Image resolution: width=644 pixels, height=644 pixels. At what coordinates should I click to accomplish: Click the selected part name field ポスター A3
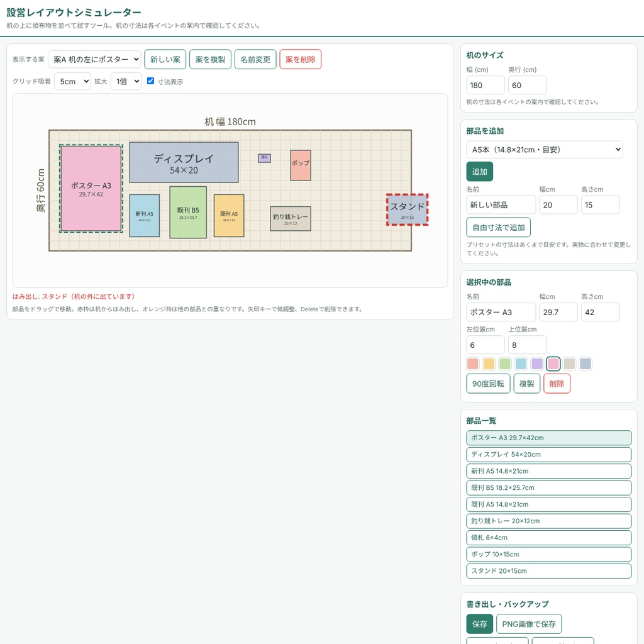(501, 312)
